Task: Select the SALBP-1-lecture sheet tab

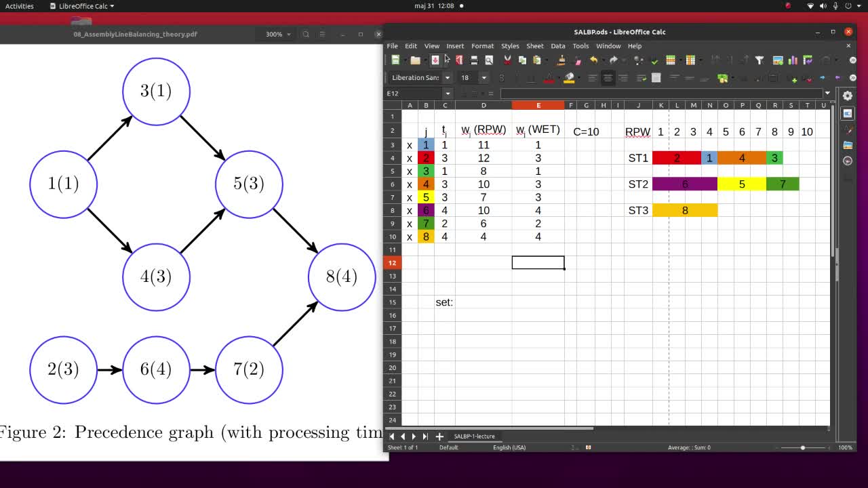Action: (474, 436)
